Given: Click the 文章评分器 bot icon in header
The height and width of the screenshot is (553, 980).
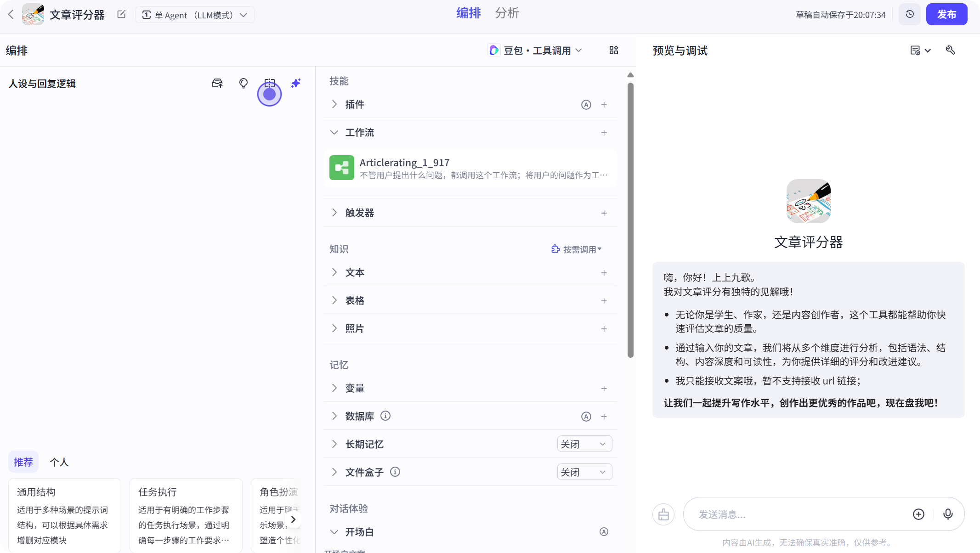Looking at the screenshot, I should point(33,14).
